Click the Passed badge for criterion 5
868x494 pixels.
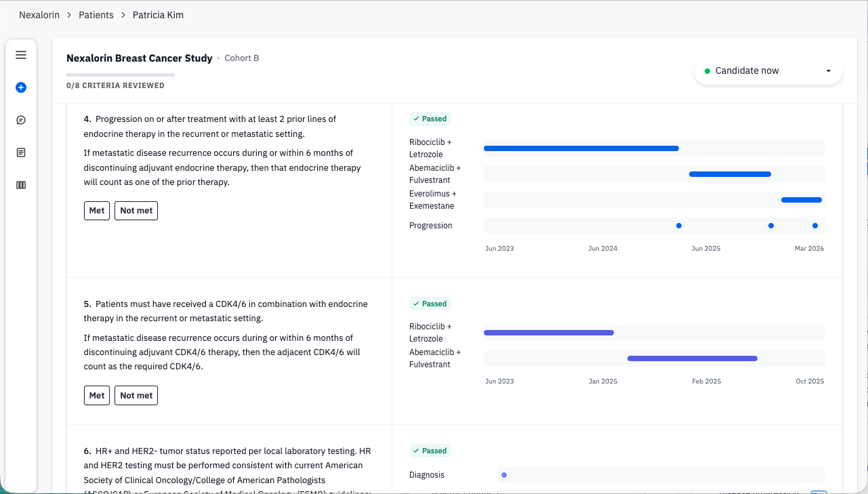[x=430, y=304]
